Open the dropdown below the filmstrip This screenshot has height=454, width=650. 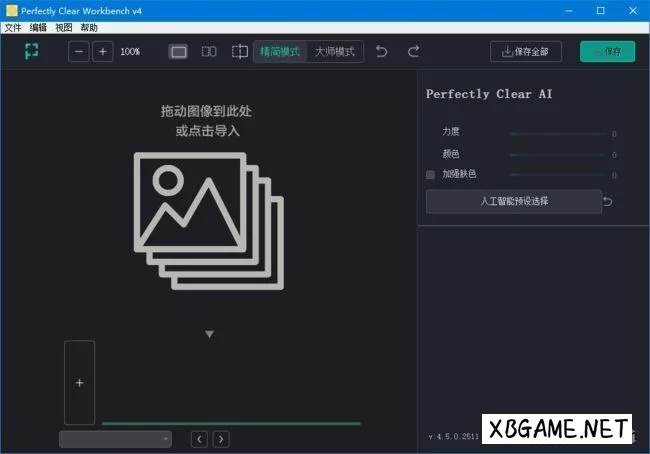115,439
